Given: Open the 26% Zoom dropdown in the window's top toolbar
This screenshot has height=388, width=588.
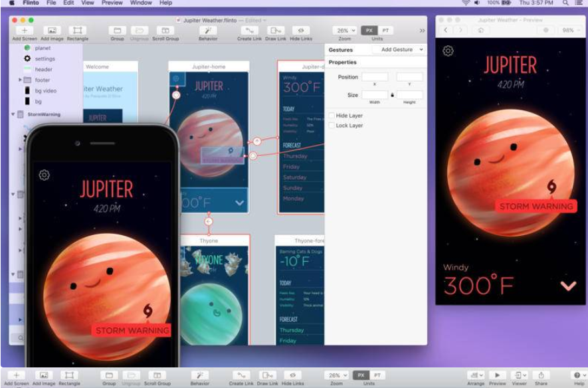Looking at the screenshot, I should click(x=345, y=31).
